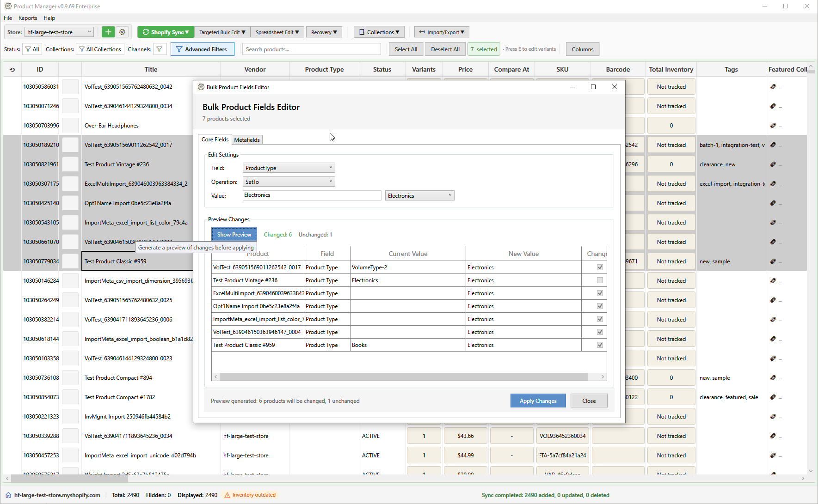
Task: Click the Deselect All button
Action: point(445,49)
